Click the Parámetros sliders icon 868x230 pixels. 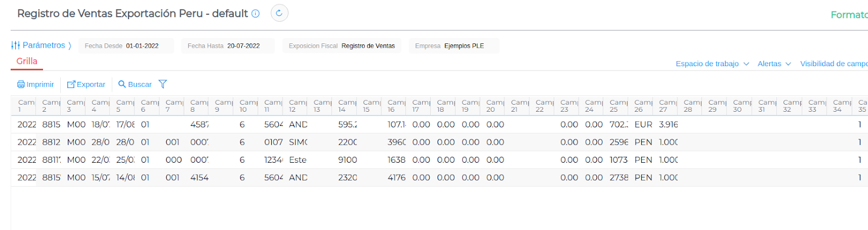coord(16,46)
